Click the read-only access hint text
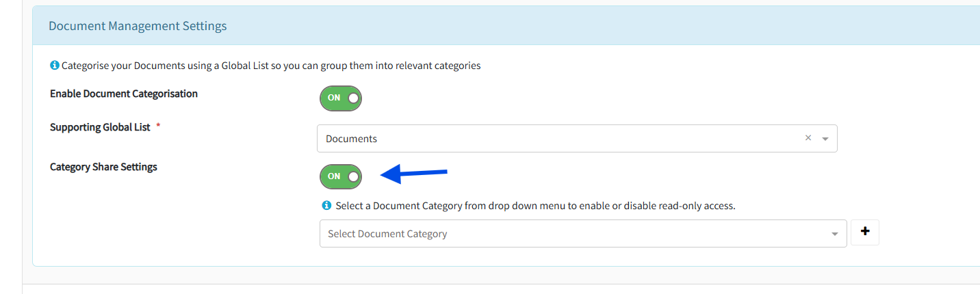 point(535,205)
